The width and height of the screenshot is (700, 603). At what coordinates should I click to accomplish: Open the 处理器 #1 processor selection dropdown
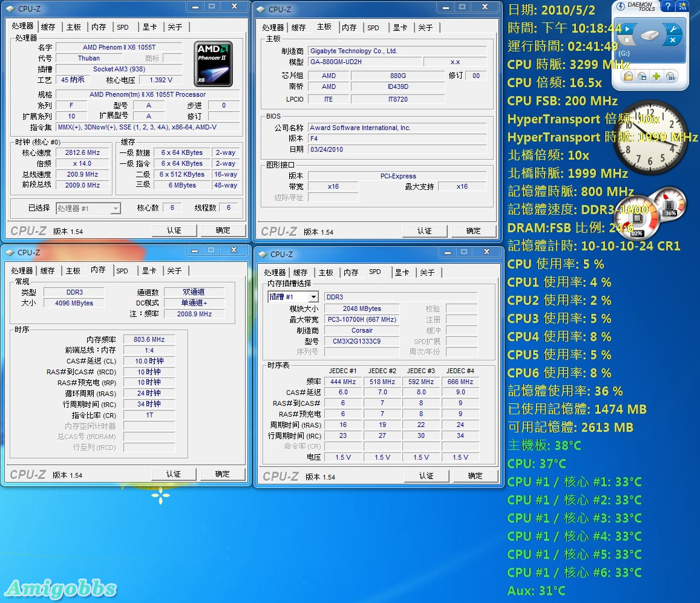tap(115, 209)
